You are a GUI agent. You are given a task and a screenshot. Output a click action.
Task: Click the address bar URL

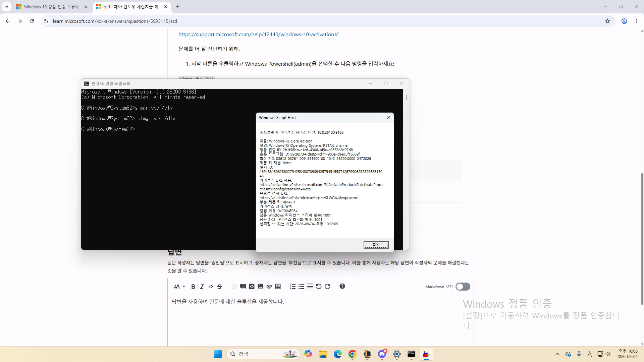115,21
